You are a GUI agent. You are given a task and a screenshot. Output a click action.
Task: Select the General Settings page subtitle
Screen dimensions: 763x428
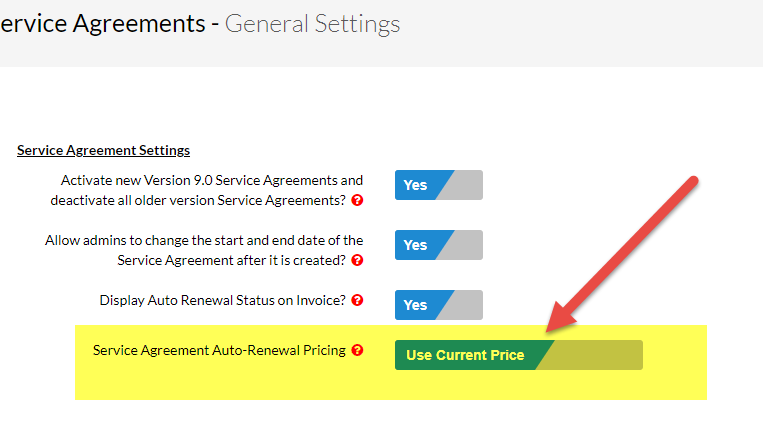(x=312, y=23)
